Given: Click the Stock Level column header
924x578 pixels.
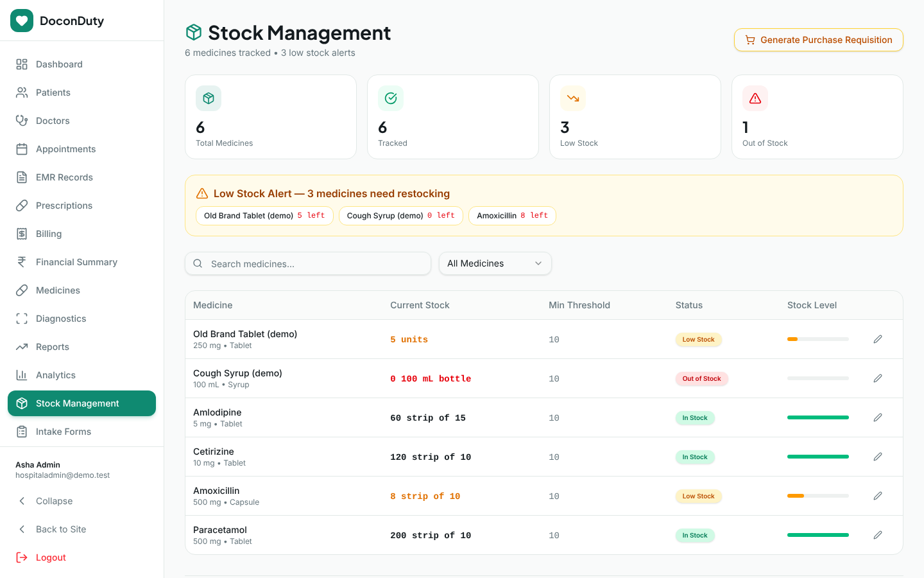Looking at the screenshot, I should (812, 305).
